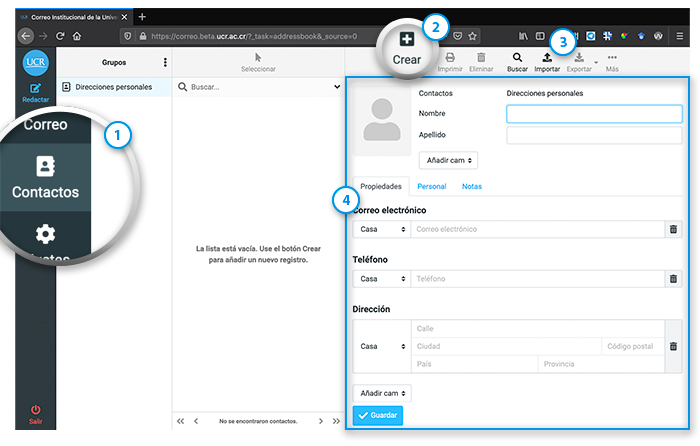Click the Guardar save button

[378, 416]
